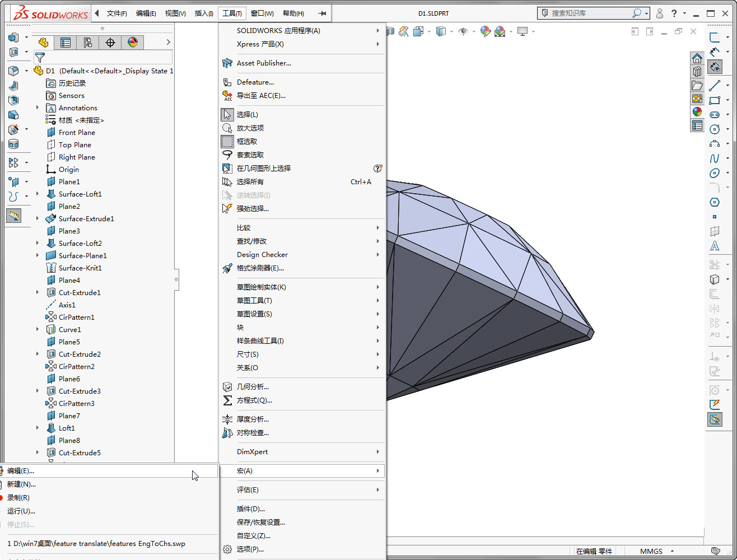Click 插件(D)... menu entry

[302, 509]
